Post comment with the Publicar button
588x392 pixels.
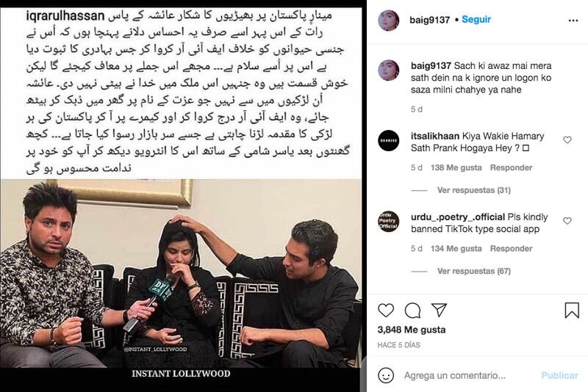point(559,376)
